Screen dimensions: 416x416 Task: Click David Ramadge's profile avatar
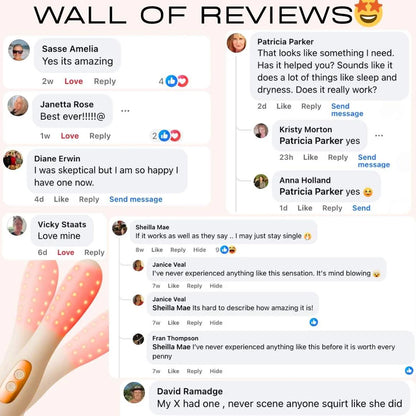pyautogui.click(x=134, y=392)
